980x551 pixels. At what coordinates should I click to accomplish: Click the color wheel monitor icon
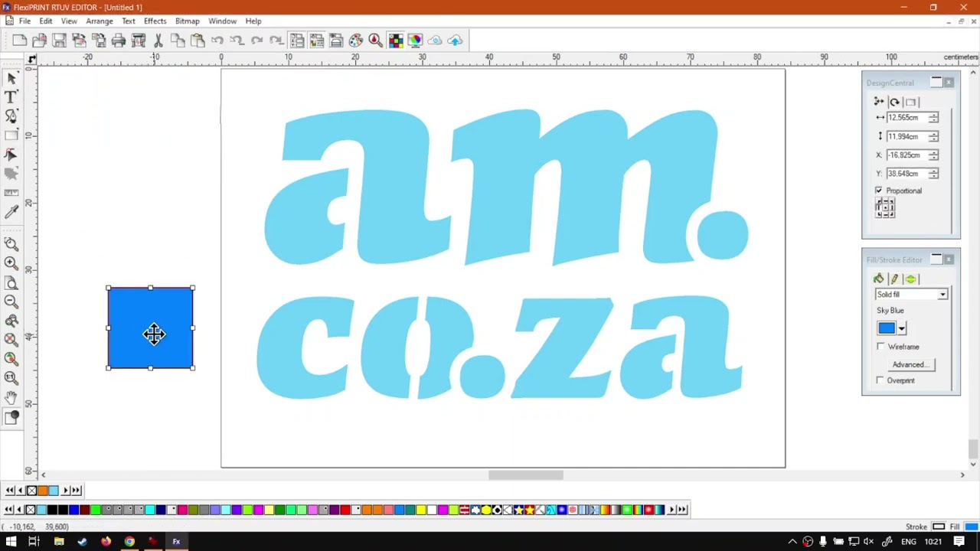pyautogui.click(x=415, y=41)
